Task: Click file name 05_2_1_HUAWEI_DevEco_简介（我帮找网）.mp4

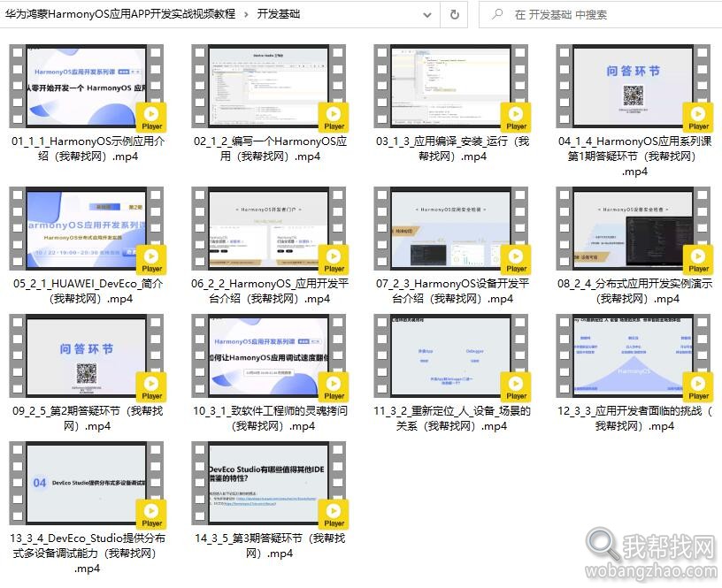Action: (x=88, y=291)
